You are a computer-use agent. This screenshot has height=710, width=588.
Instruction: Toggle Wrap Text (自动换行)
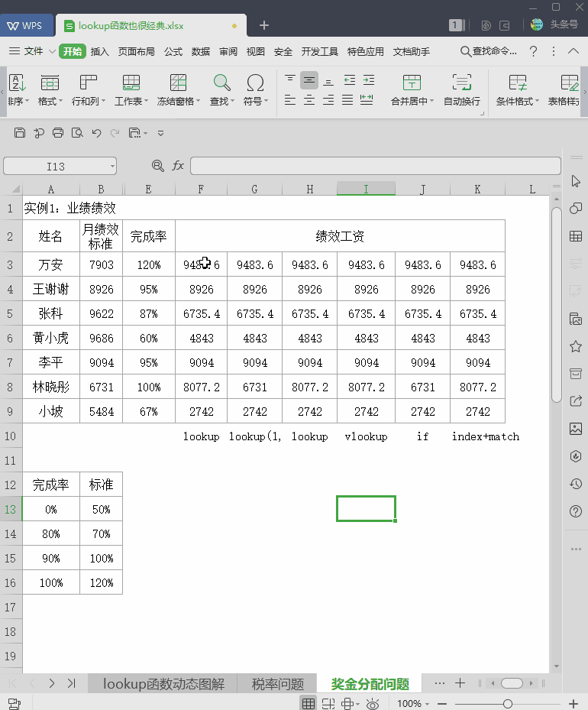coord(462,89)
